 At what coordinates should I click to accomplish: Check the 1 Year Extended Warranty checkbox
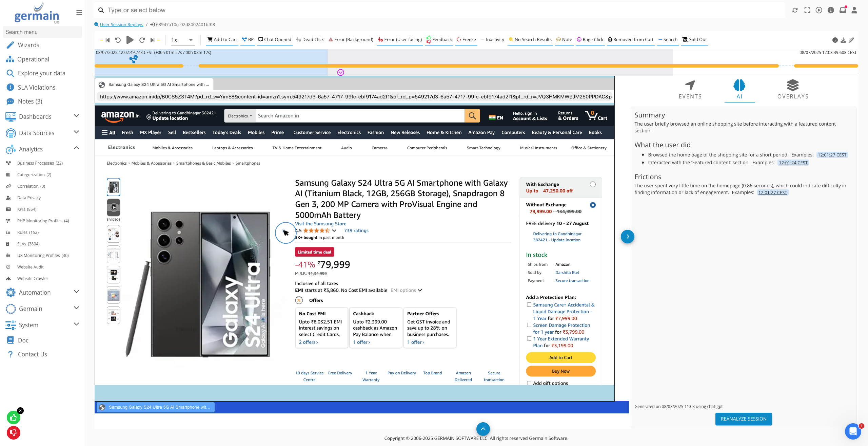(x=529, y=338)
